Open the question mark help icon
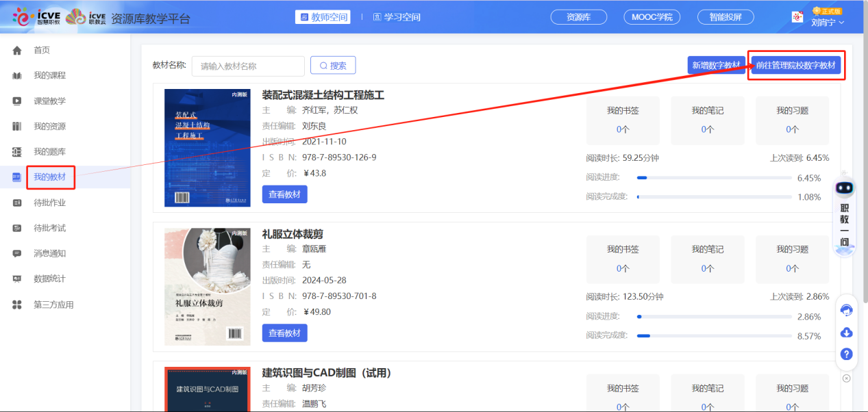Screen dimensions: 868x412 (846, 354)
